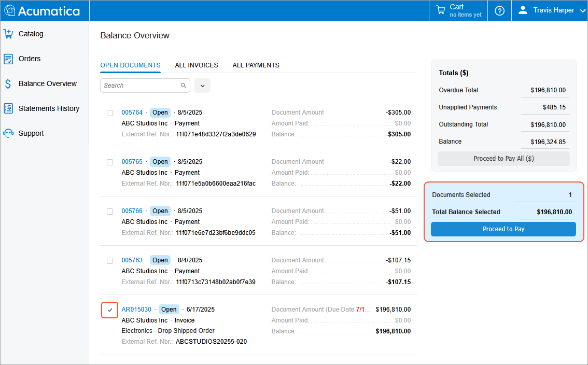The height and width of the screenshot is (365, 588).
Task: Select checkbox for payment 005764
Action: (110, 113)
